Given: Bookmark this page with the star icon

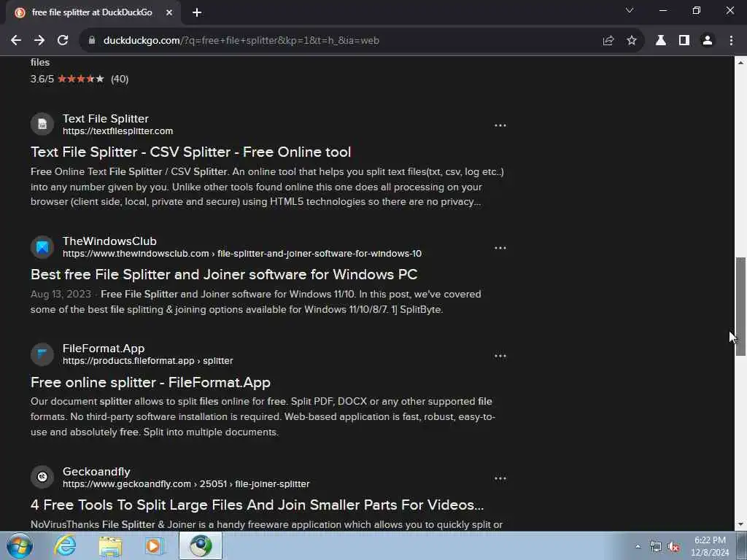Looking at the screenshot, I should [632, 41].
